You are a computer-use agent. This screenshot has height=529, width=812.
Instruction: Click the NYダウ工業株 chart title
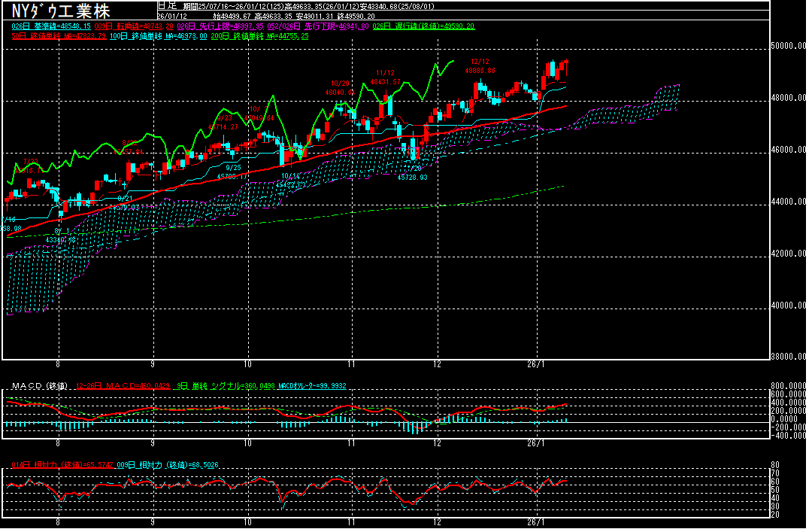pos(60,12)
